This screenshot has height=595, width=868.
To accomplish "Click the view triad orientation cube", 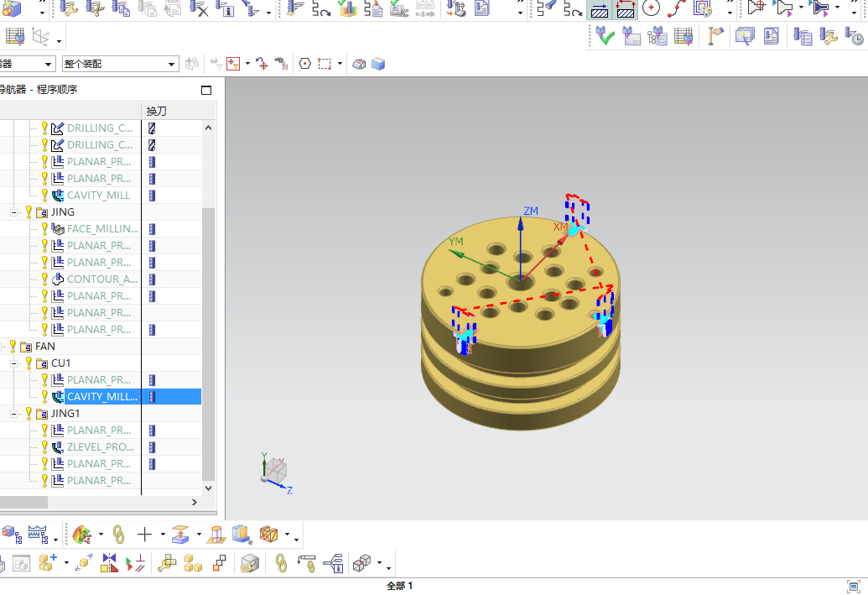I will (276, 472).
